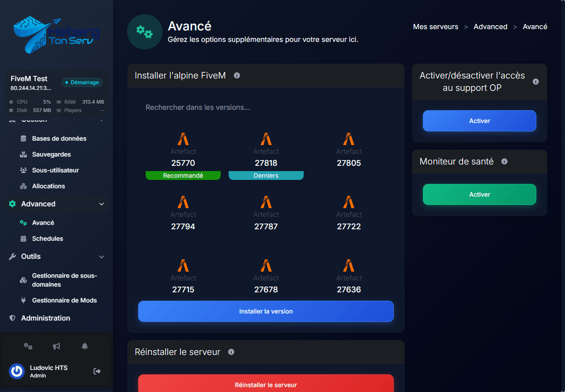Image resolution: width=565 pixels, height=392 pixels.
Task: Click the Avancé cogs icon in sidebar
Action: point(23,223)
